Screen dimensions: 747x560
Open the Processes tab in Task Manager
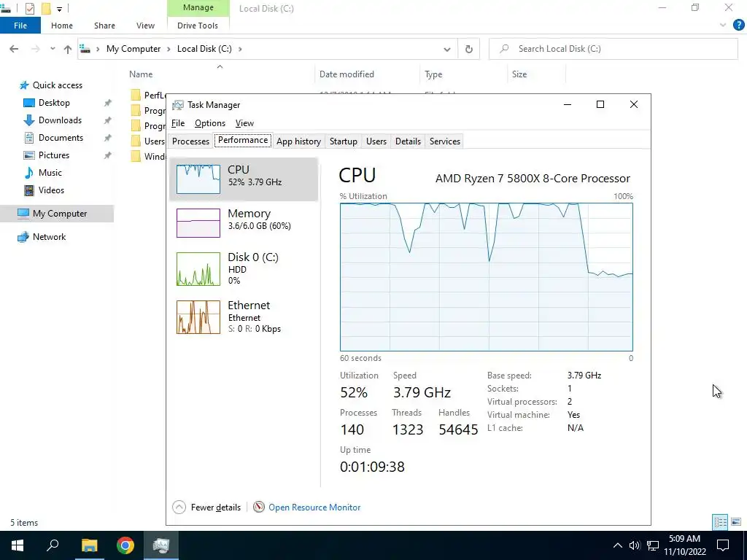click(190, 141)
